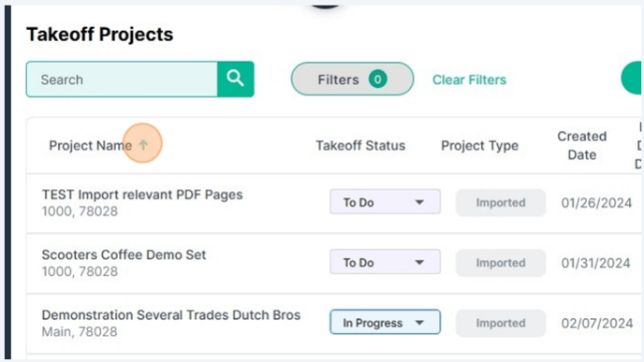This screenshot has height=362, width=644.
Task: Click the magnifying glass search button
Action: [235, 80]
